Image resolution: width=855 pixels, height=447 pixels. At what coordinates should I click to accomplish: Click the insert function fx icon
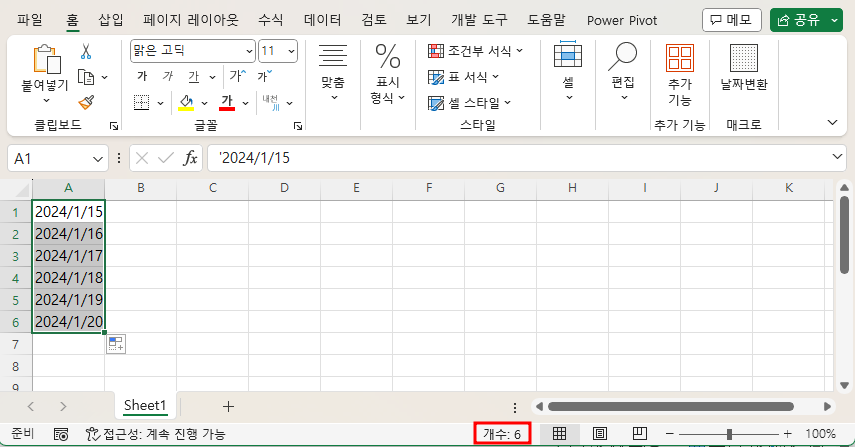pos(190,159)
